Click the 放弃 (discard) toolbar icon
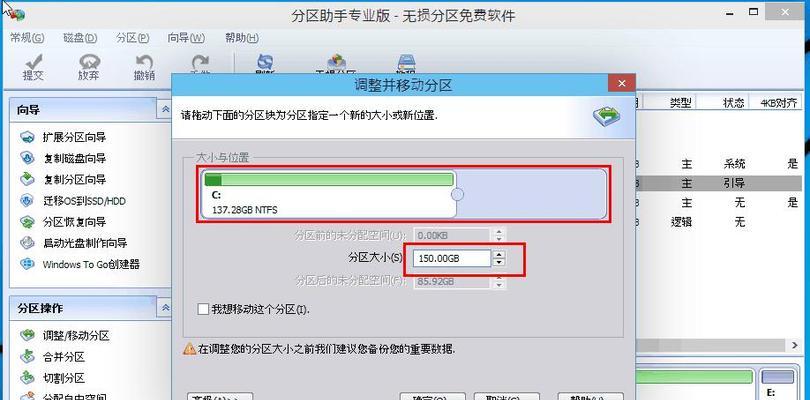The height and width of the screenshot is (400, 810). (89, 67)
